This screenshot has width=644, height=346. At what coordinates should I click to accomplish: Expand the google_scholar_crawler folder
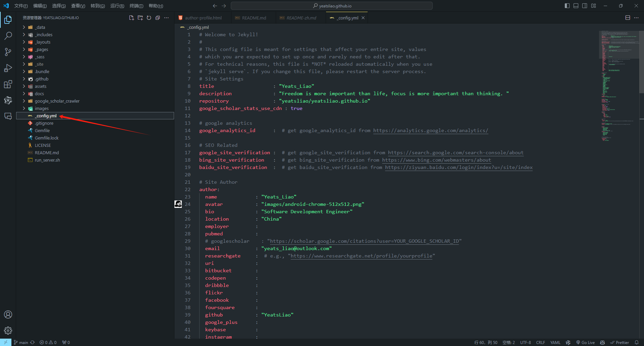tap(57, 101)
